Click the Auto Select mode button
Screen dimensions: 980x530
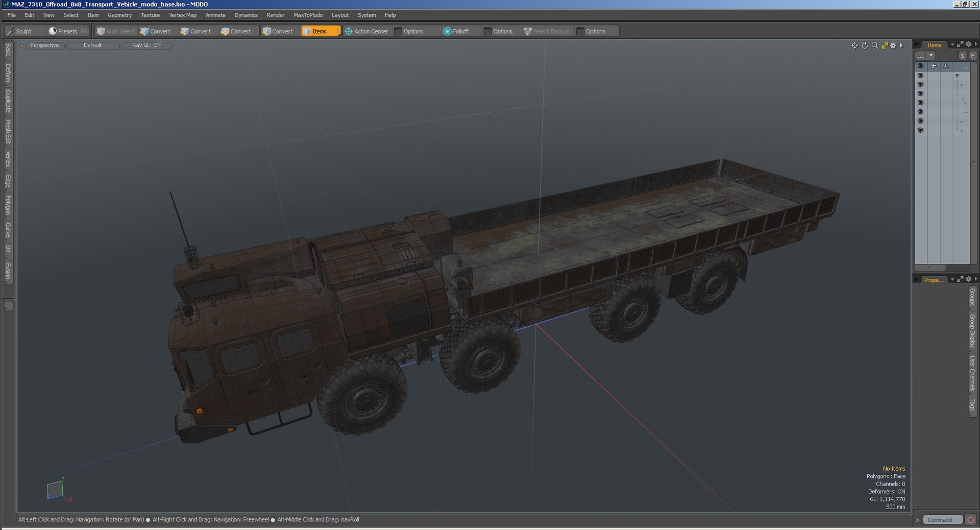pos(115,31)
